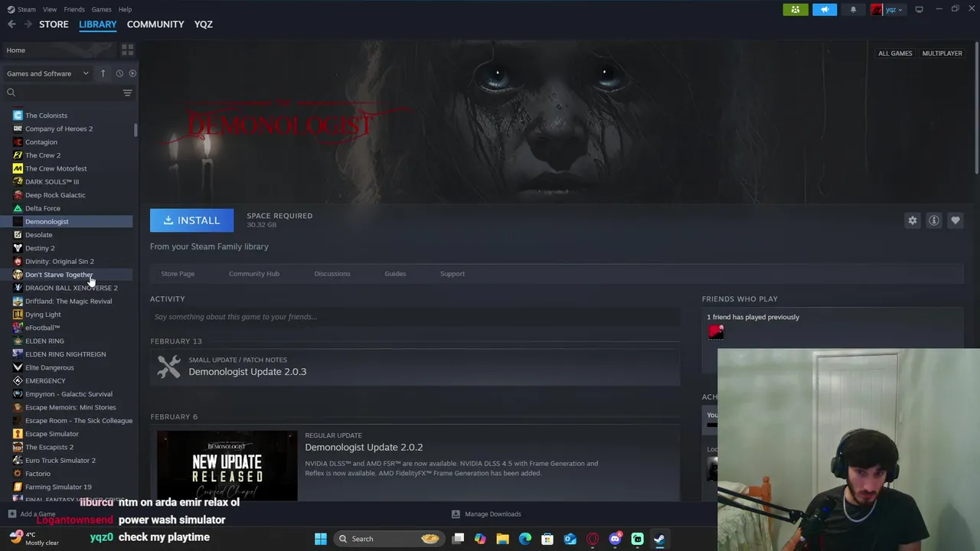Toggle sort order up arrow in sidebar

coord(103,73)
